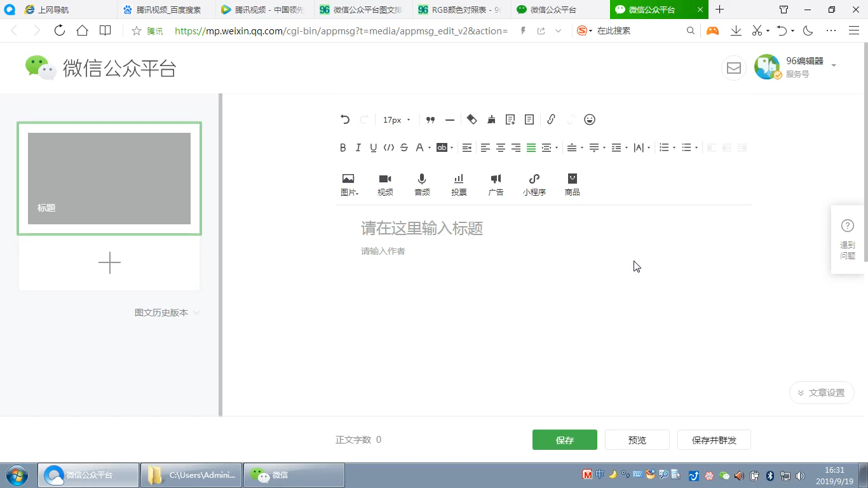The image size is (868, 488).
Task: Clear formatting with the broom icon
Action: coord(491,119)
